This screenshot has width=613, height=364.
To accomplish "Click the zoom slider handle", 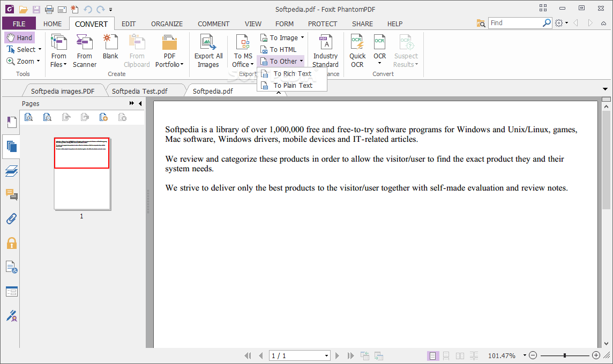I will pyautogui.click(x=565, y=355).
